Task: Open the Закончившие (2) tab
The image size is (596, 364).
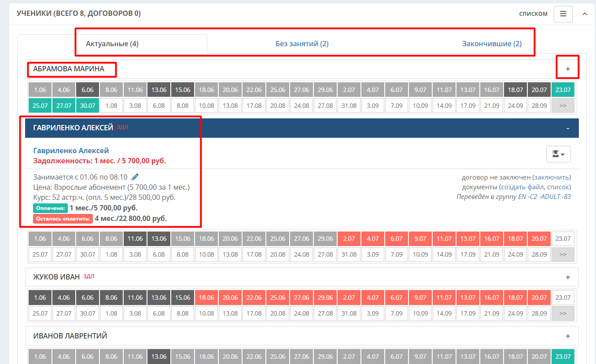Action: (x=492, y=44)
